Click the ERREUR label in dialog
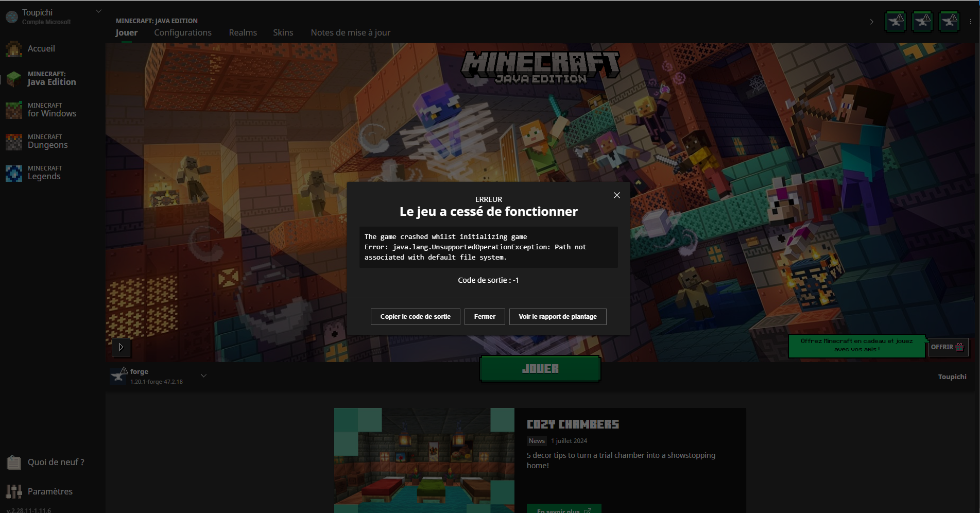 point(489,199)
